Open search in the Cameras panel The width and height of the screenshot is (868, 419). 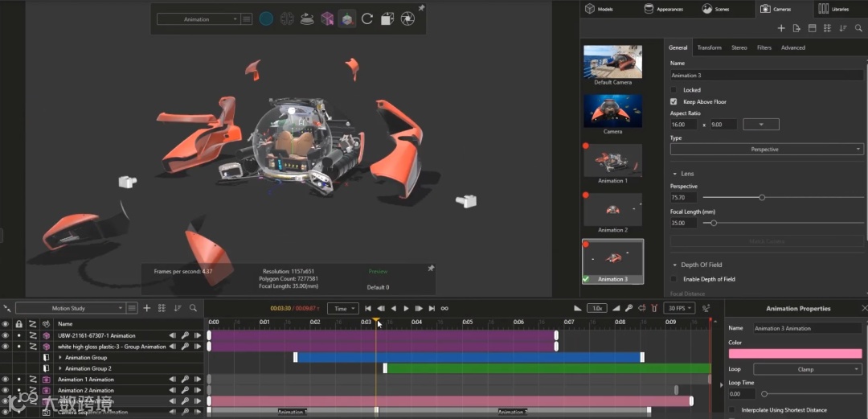858,28
